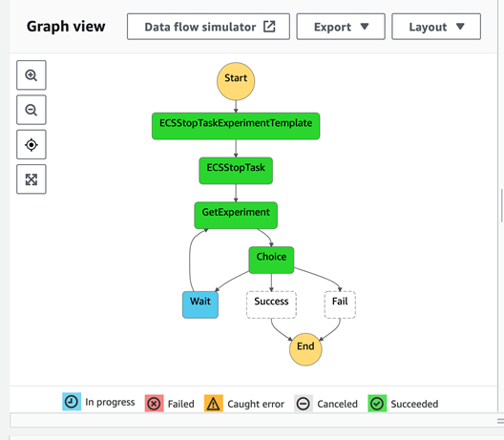The image size is (504, 440).
Task: Select the ECSStopTask state node
Action: 236,171
